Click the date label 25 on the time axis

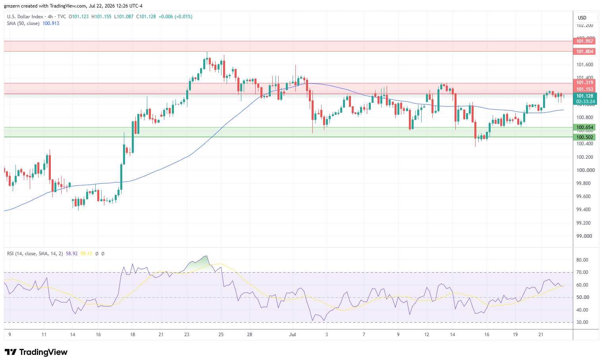click(x=221, y=335)
